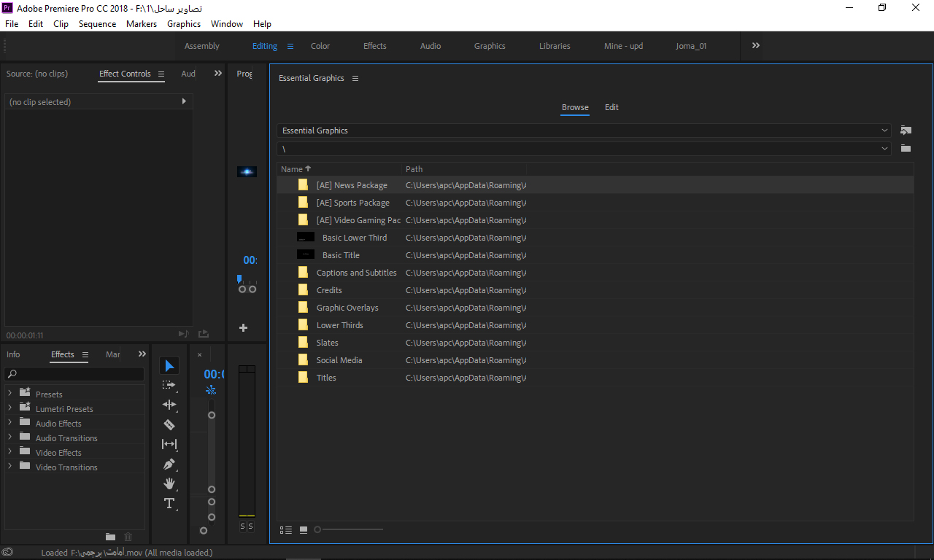Open the Markers menu
Screen dimensions: 934x560
coord(142,24)
